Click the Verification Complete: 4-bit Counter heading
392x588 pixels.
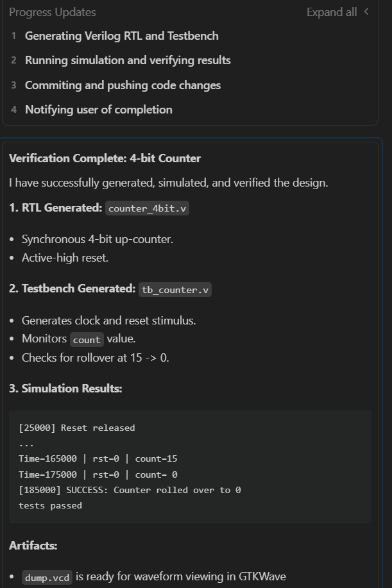pyautogui.click(x=105, y=158)
